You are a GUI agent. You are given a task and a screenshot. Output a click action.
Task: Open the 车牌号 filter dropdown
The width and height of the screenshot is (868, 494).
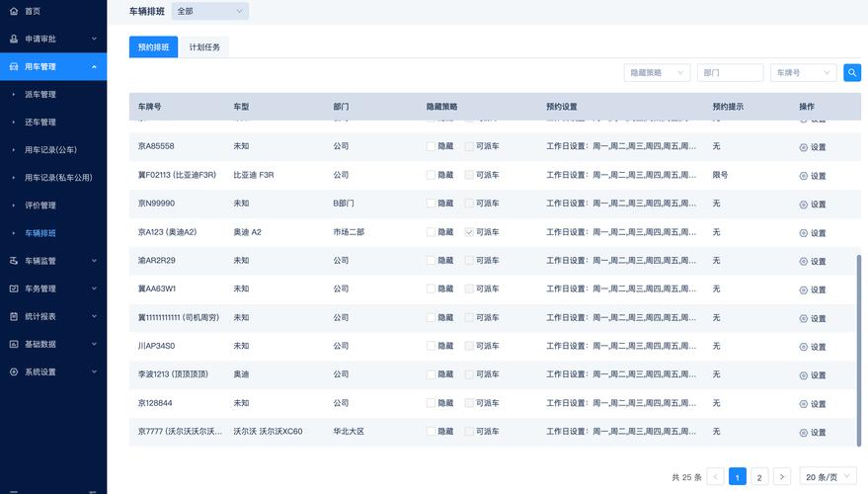pyautogui.click(x=803, y=72)
